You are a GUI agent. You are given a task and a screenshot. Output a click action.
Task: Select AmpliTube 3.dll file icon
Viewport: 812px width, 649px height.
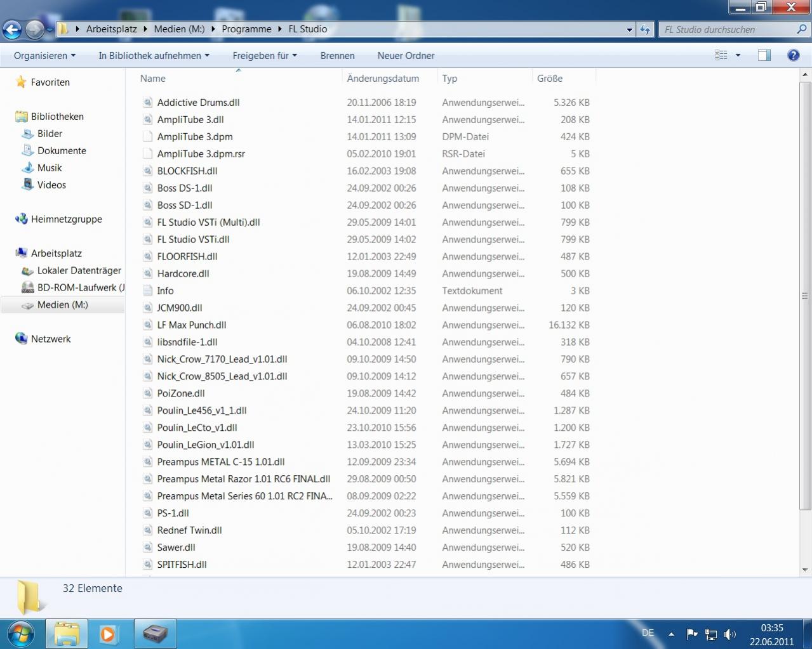point(147,119)
